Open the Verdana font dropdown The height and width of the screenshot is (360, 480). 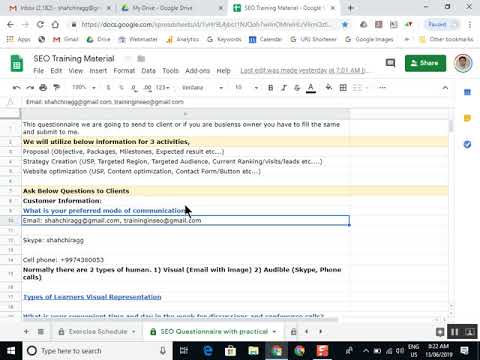(202, 88)
